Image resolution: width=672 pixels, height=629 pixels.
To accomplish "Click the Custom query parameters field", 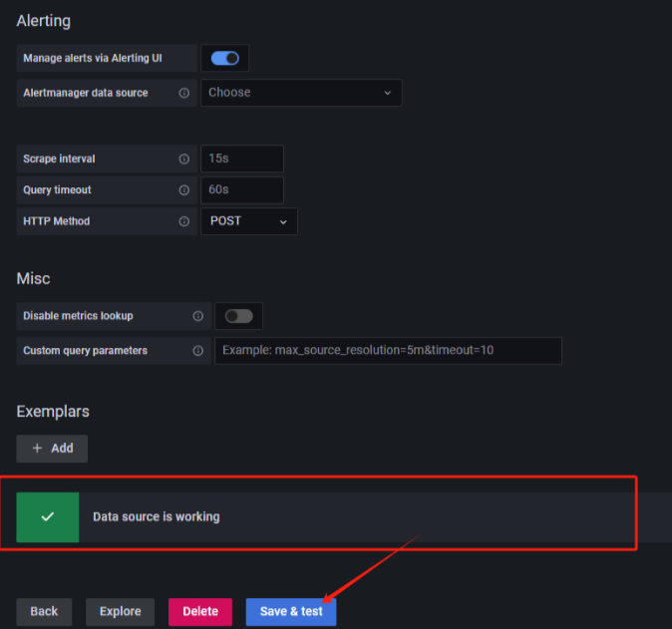I will 388,351.
